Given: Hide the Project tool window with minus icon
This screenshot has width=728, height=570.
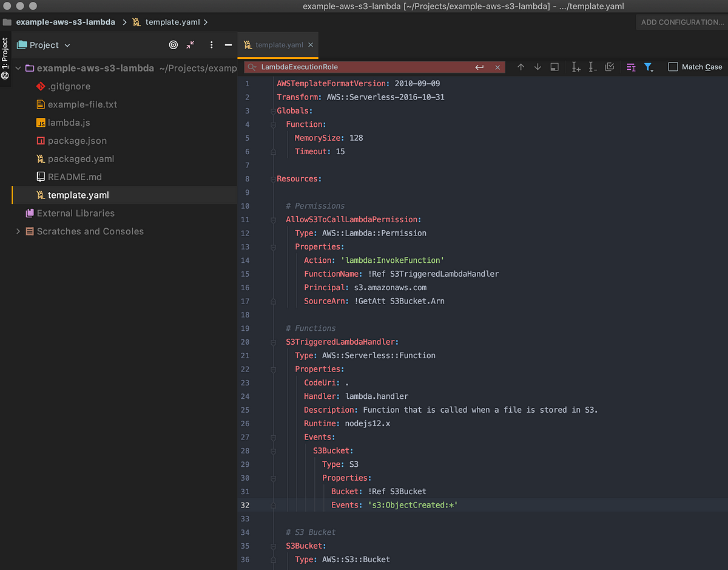Looking at the screenshot, I should pos(228,45).
